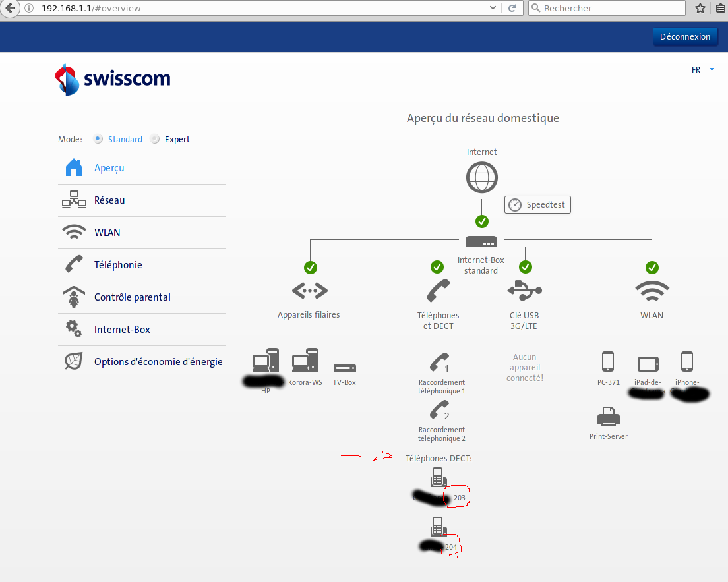Select the Téléphonie handset icon in the sidebar
728x582 pixels.
74,264
